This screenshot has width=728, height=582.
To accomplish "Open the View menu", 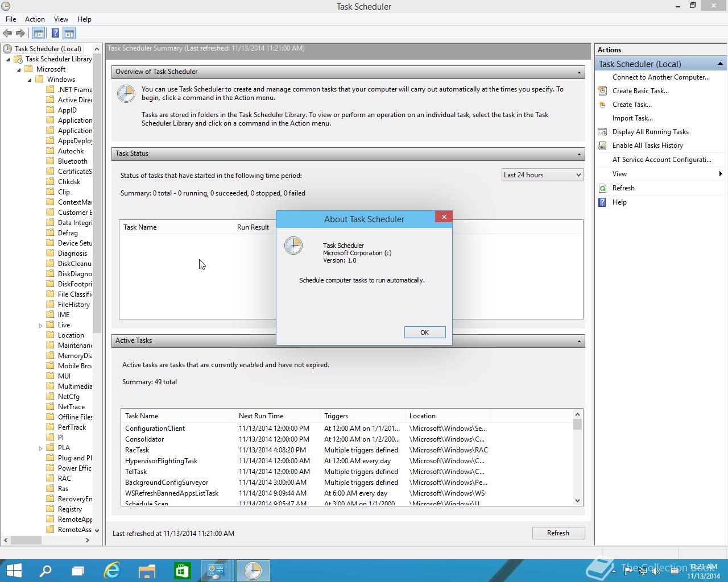I will [61, 19].
